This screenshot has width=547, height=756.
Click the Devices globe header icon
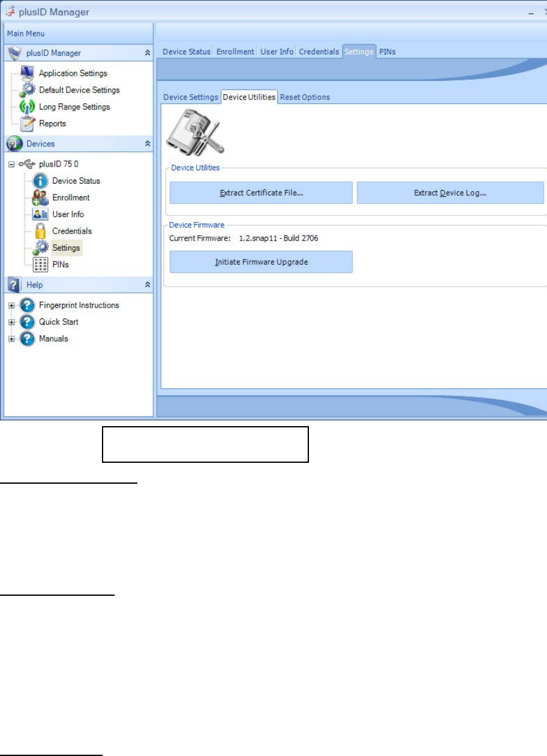point(15,143)
